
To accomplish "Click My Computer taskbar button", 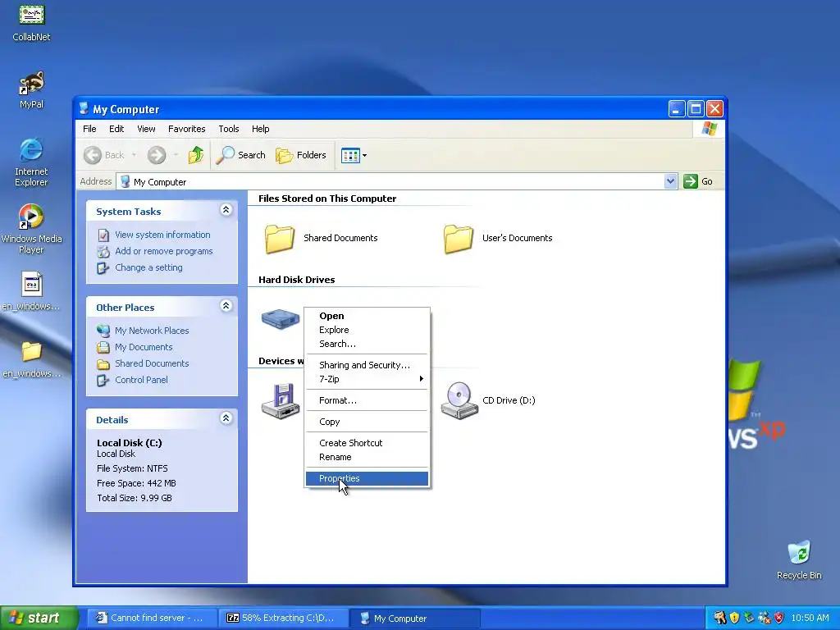I will click(x=415, y=619).
